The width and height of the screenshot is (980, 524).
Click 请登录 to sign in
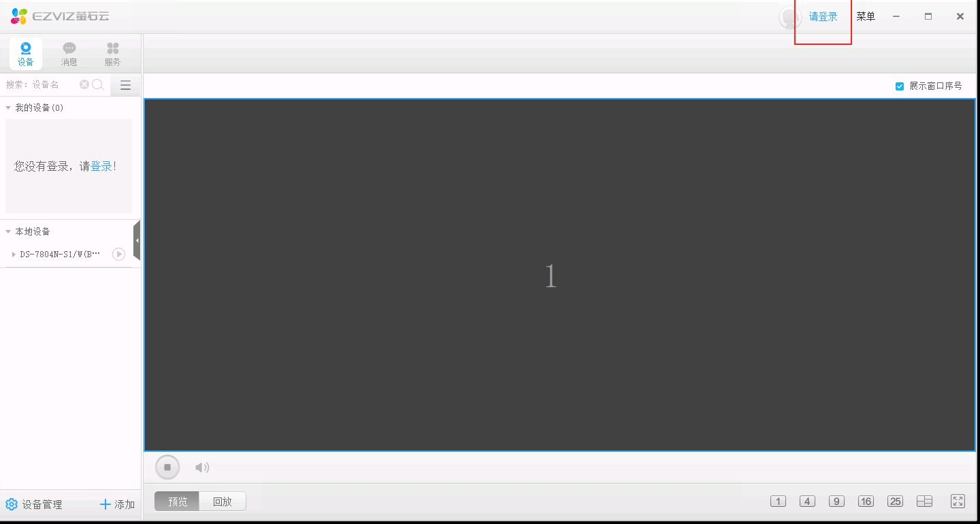(823, 17)
